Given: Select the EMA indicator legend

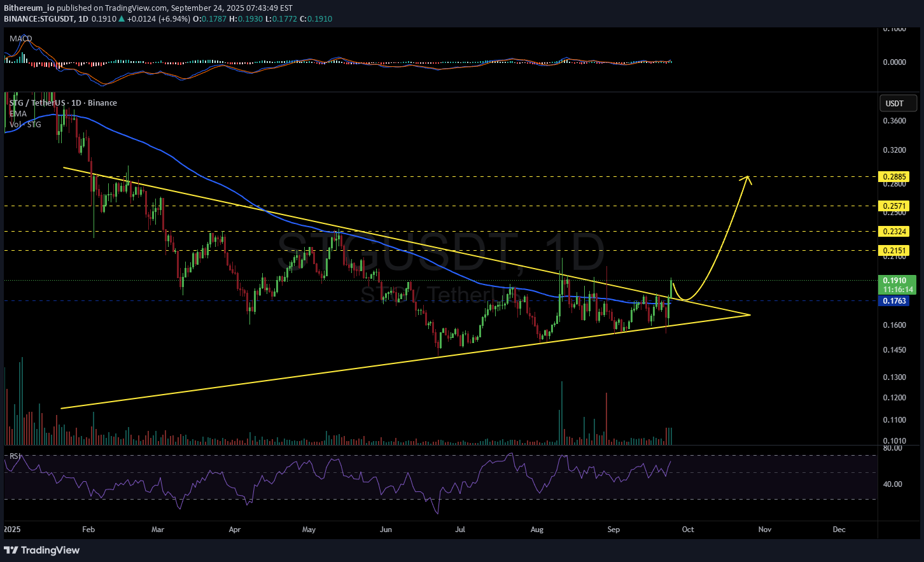Looking at the screenshot, I should point(18,113).
